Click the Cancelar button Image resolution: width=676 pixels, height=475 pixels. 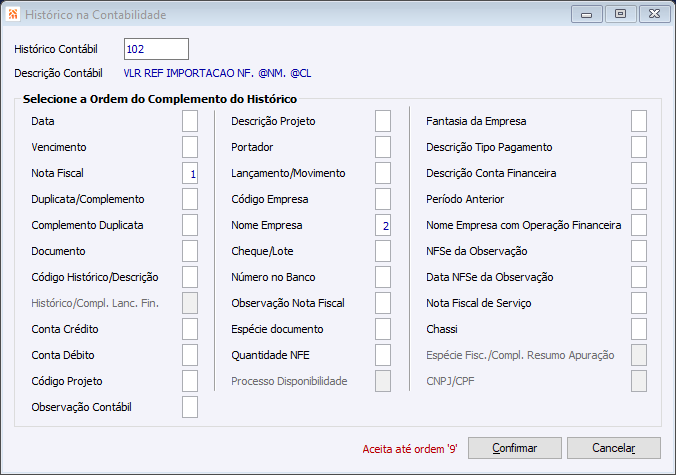[613, 448]
